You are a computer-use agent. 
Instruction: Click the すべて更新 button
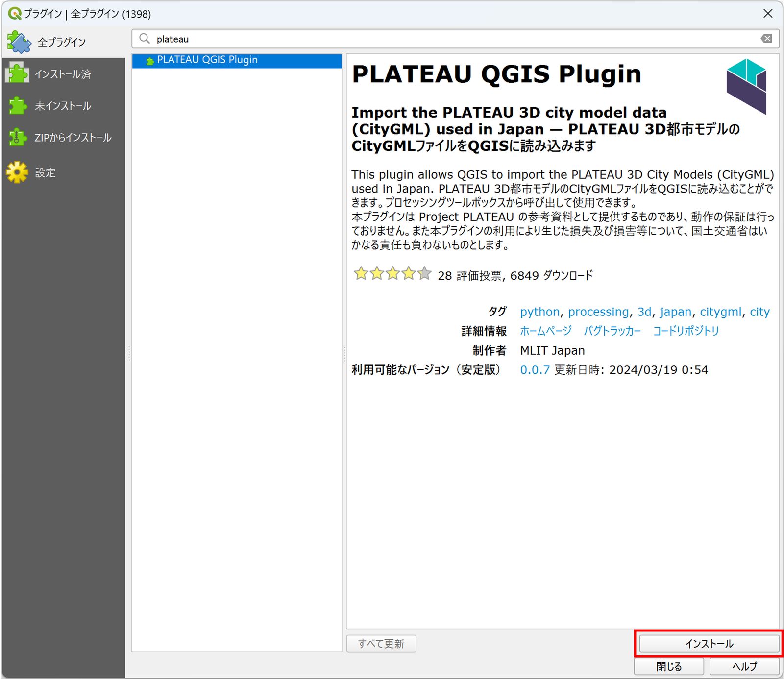click(381, 644)
